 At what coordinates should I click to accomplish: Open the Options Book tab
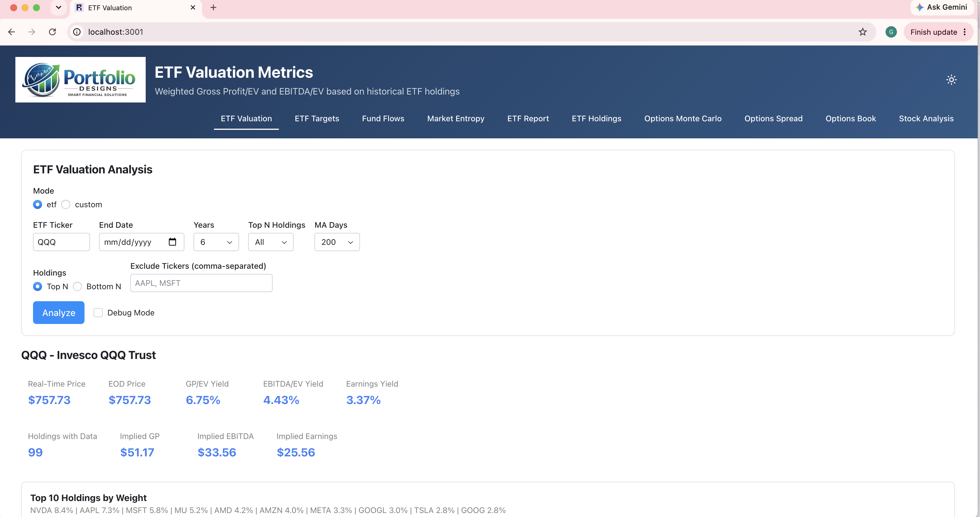(851, 118)
